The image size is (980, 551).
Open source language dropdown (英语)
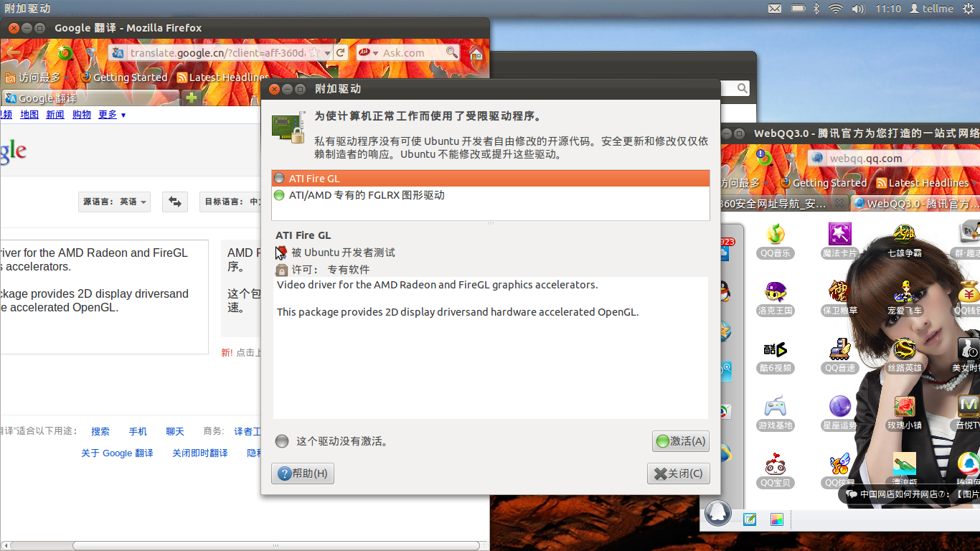(x=115, y=202)
